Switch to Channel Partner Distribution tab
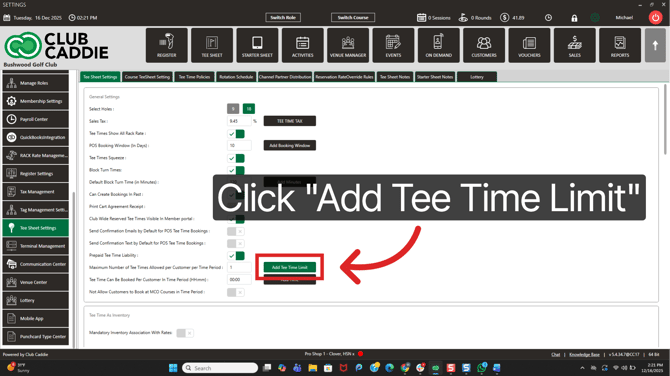This screenshot has height=376, width=670. (285, 77)
